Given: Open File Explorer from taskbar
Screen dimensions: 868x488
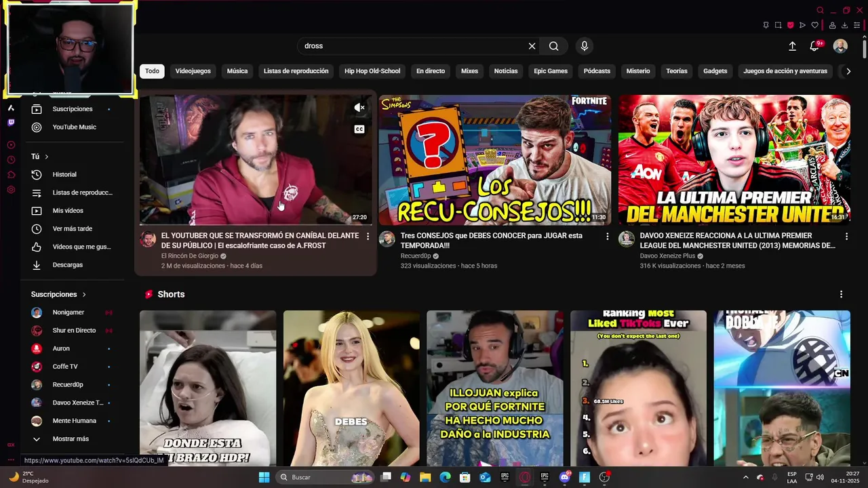Looking at the screenshot, I should 425,477.
